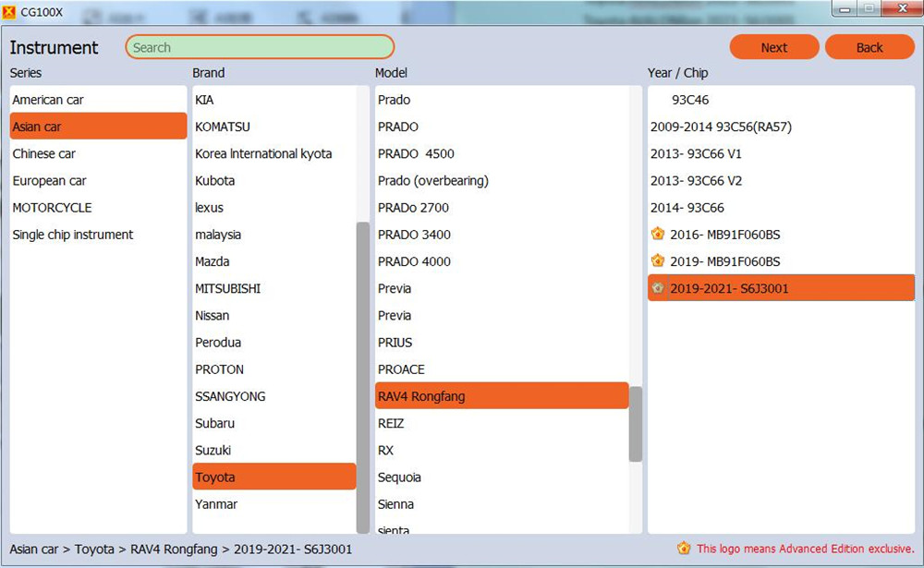Select KOMATSU brand
This screenshot has height=568, width=924.
[x=274, y=127]
